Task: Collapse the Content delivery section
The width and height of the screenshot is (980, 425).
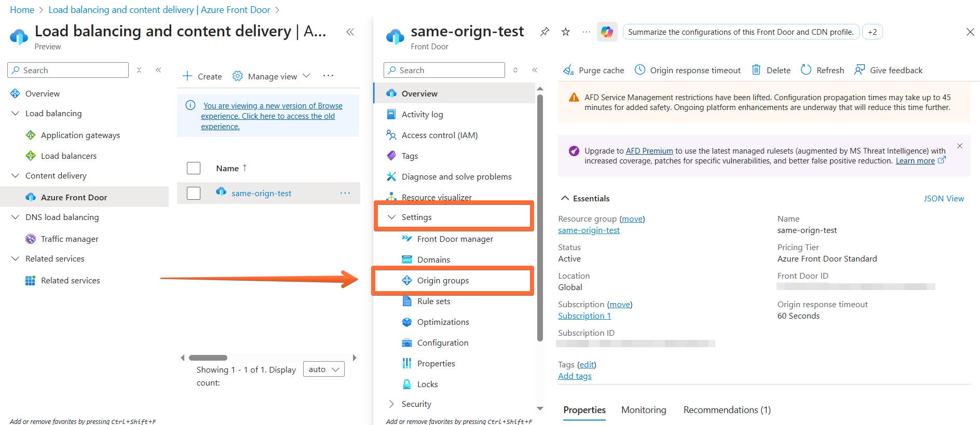Action: click(x=15, y=175)
